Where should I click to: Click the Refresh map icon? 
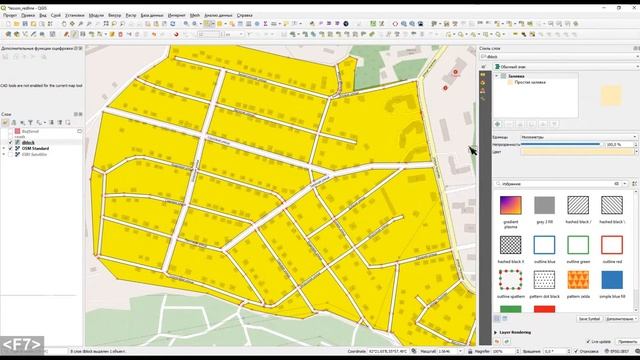[173, 24]
